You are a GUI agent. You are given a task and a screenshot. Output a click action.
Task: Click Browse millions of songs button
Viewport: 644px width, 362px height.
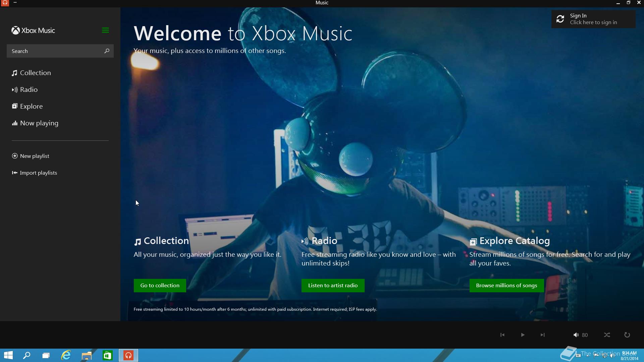coord(506,286)
